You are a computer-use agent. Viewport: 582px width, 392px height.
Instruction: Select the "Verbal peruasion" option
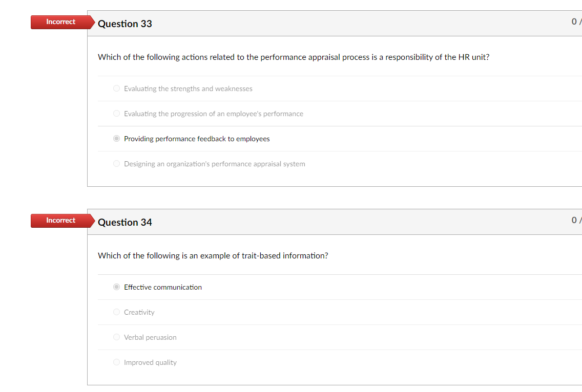(116, 337)
